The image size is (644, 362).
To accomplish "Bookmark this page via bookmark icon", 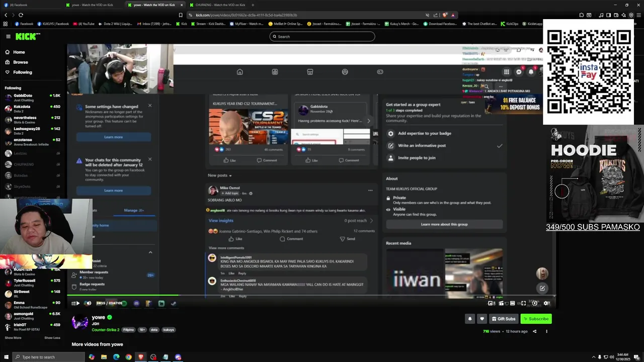I will pyautogui.click(x=181, y=15).
